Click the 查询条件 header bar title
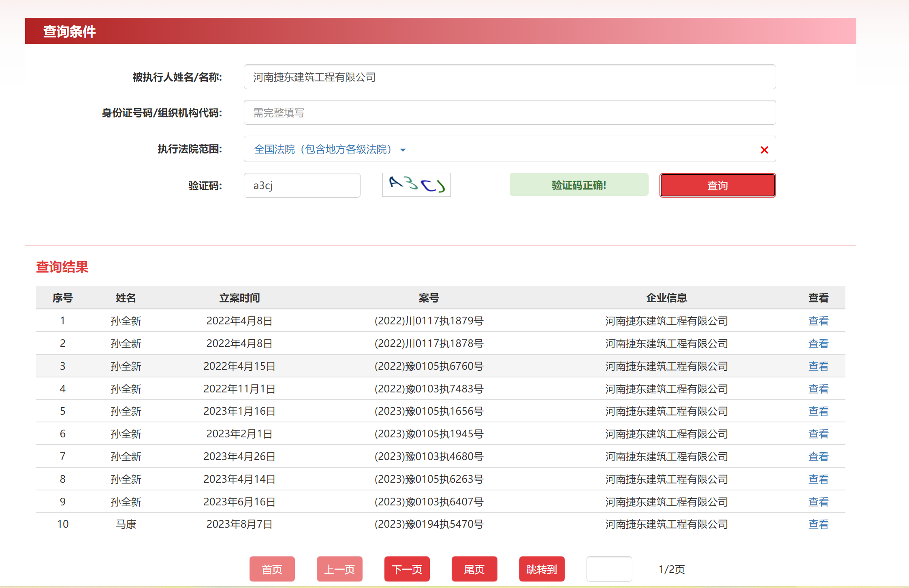The image size is (909, 588). click(69, 32)
